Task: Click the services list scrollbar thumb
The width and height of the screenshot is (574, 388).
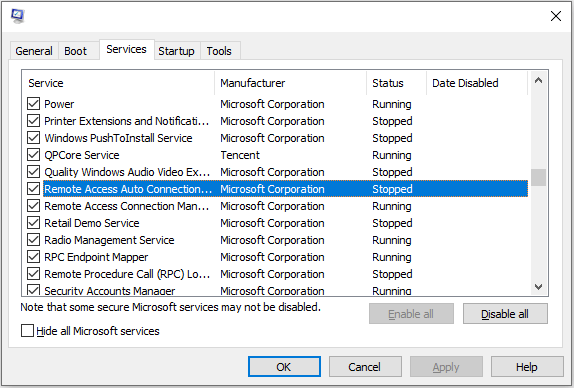Action: [x=538, y=178]
